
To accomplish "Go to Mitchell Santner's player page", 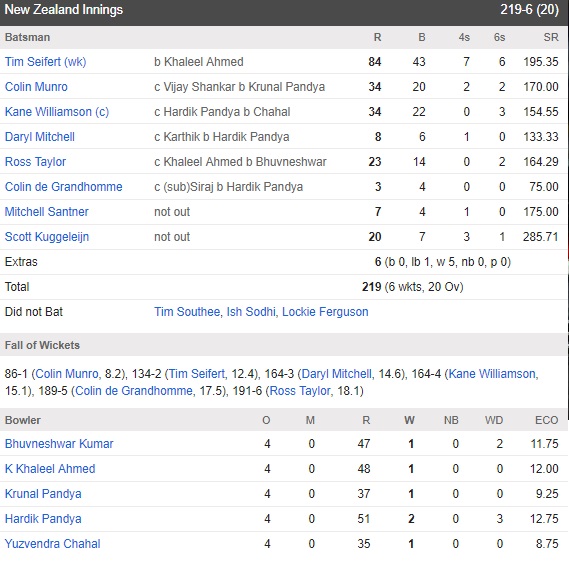I will pos(46,212).
